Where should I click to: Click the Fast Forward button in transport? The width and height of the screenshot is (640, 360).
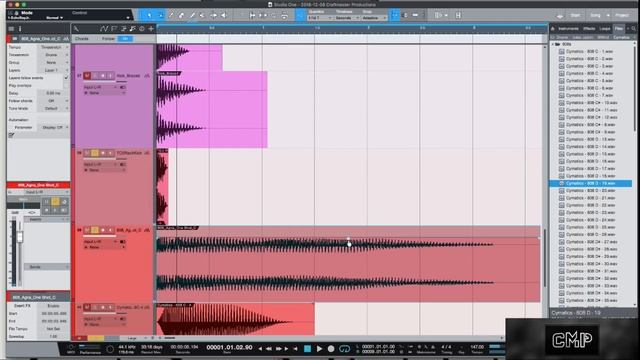(x=280, y=349)
